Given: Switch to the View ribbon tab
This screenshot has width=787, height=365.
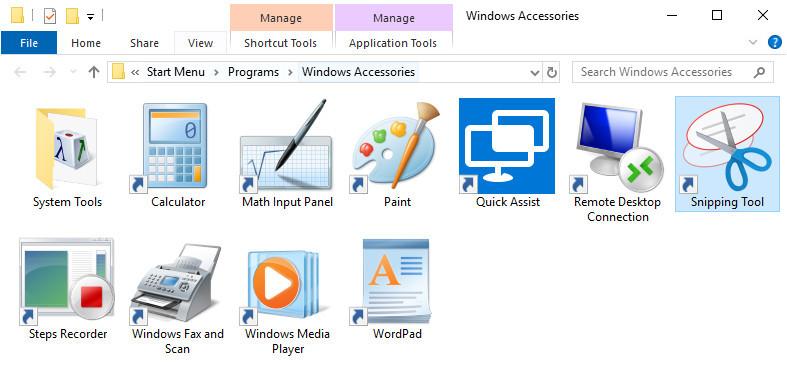Looking at the screenshot, I should tap(200, 43).
